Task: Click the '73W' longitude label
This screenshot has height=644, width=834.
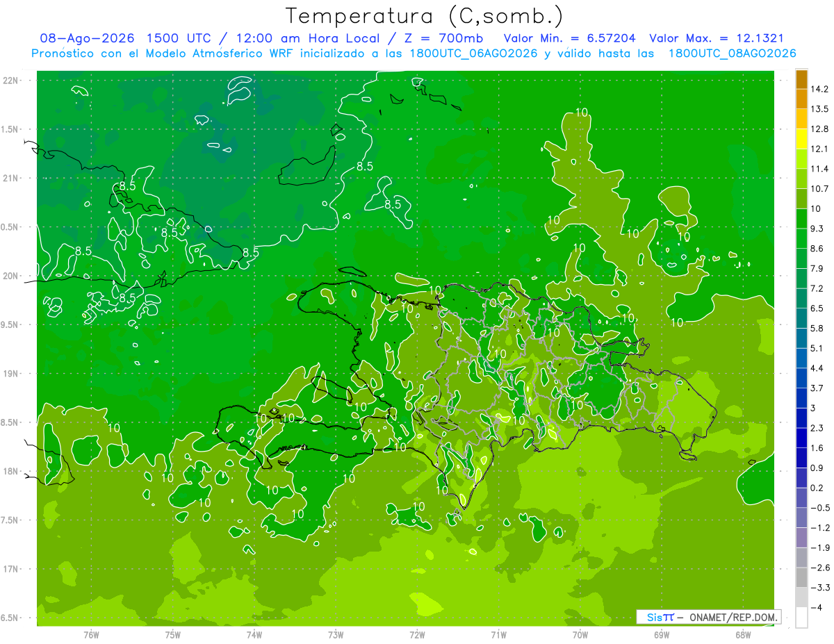Action: (336, 635)
